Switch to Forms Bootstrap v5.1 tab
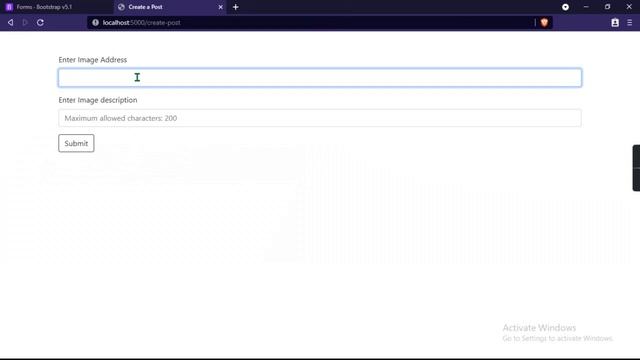Viewport: 640px width, 360px height. 56,7
